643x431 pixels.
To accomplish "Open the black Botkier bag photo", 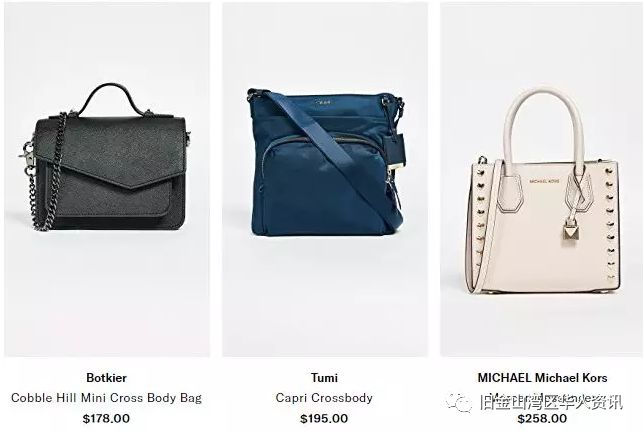I will (x=107, y=180).
